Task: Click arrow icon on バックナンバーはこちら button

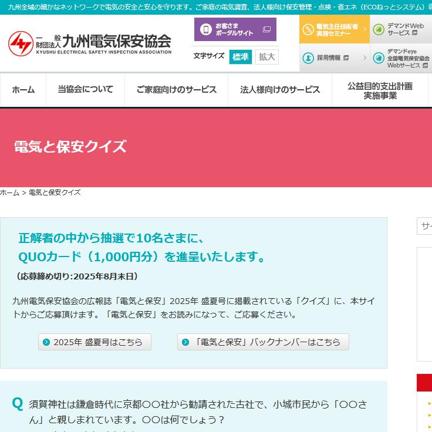Action: tap(185, 342)
